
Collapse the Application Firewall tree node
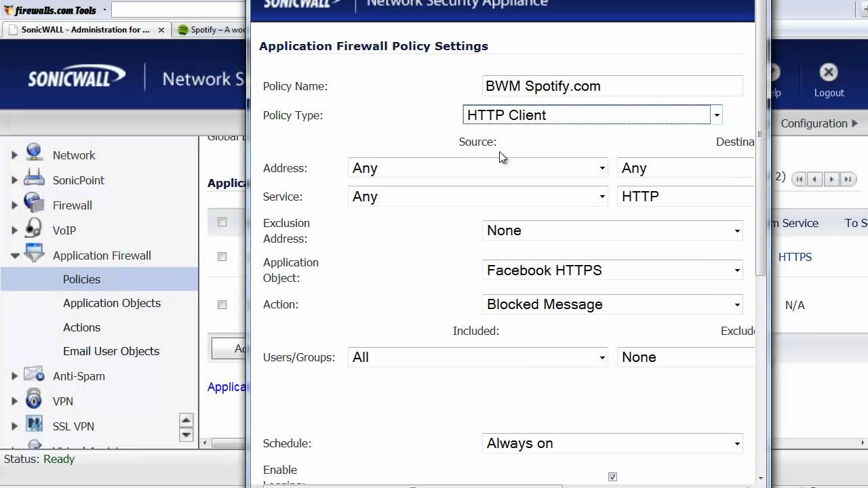pos(14,256)
